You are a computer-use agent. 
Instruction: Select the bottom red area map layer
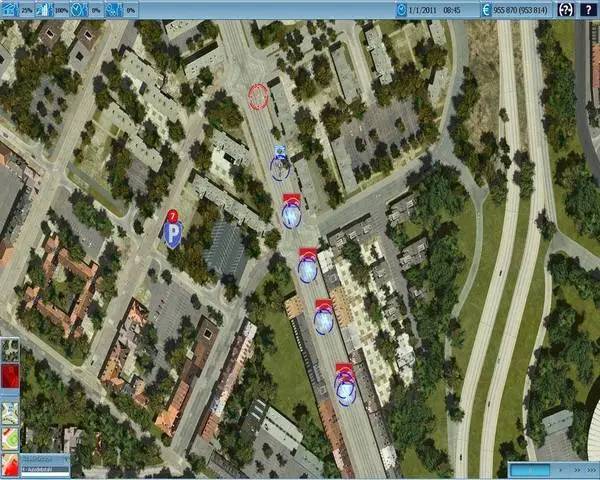(x=9, y=465)
